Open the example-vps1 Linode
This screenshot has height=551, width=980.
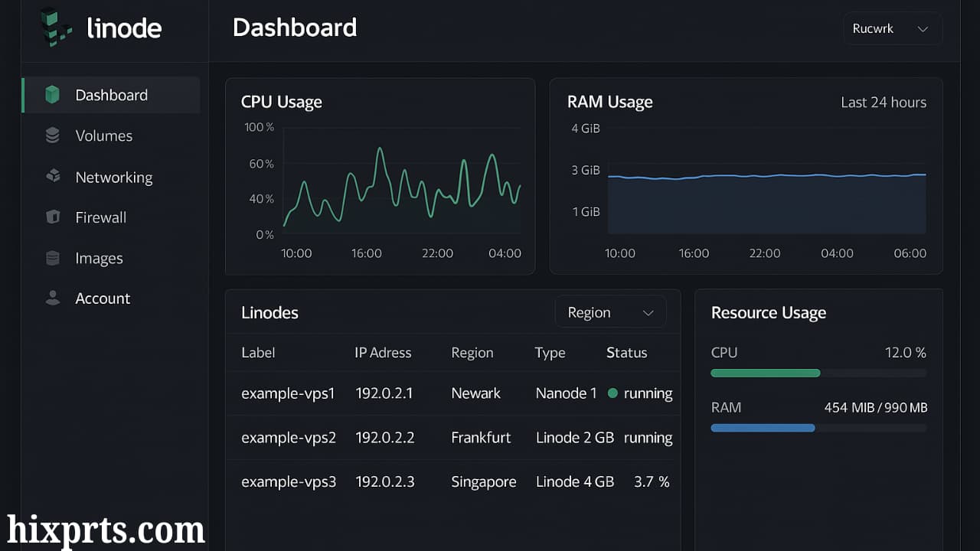point(288,393)
